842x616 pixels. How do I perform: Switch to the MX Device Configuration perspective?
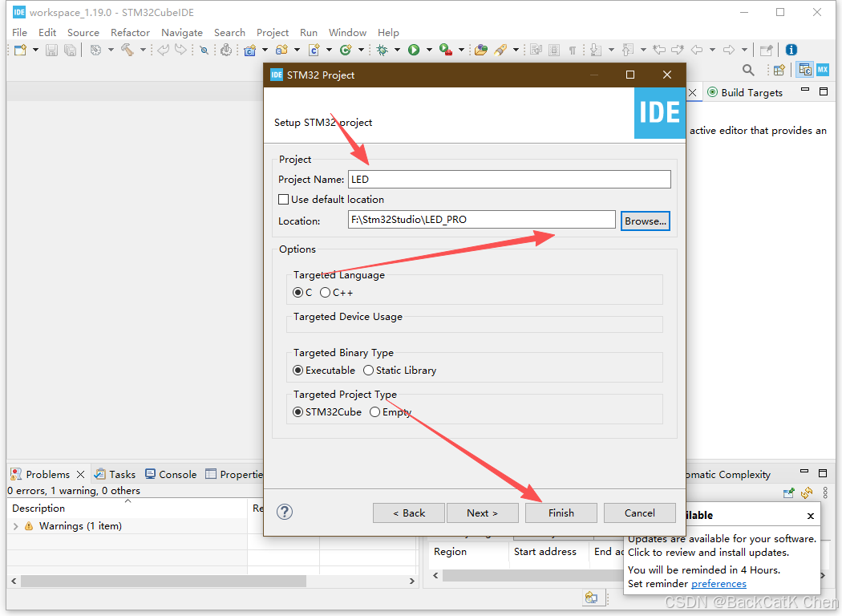click(x=823, y=70)
